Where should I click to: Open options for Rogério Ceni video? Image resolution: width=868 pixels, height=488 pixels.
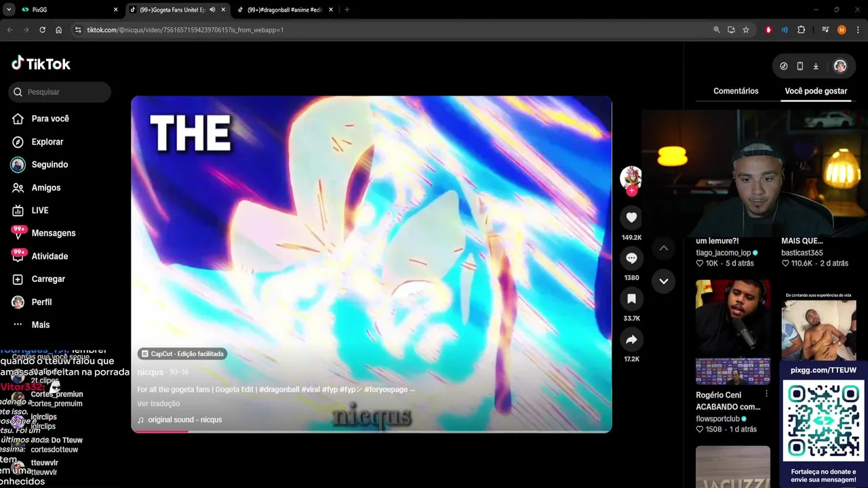[x=766, y=394]
